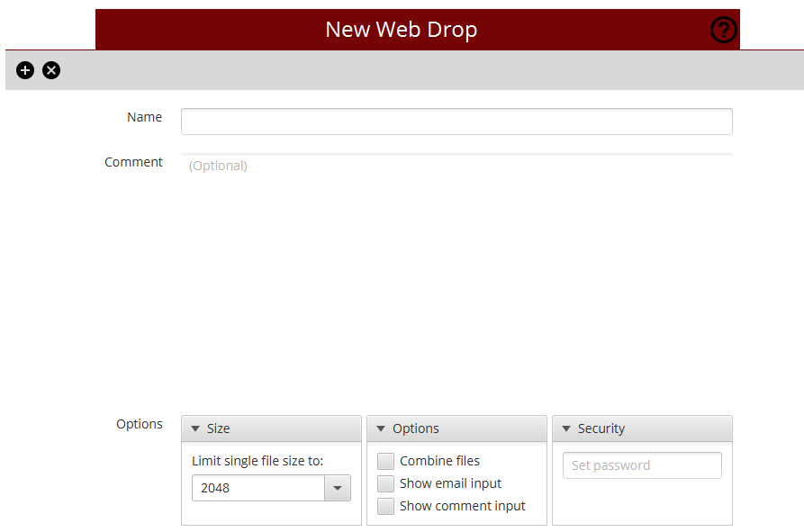This screenshot has height=532, width=804.
Task: Click the Size panel header text
Action: coord(219,428)
